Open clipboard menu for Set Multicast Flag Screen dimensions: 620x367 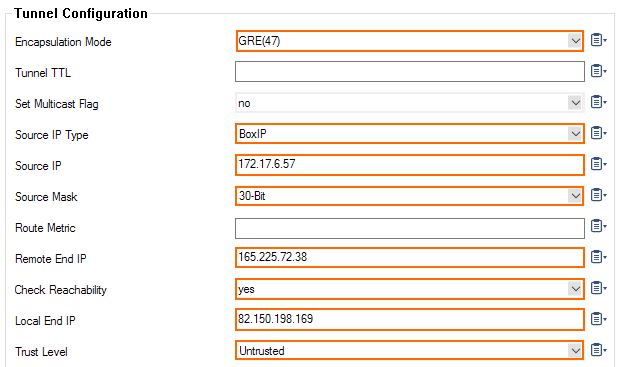pyautogui.click(x=598, y=102)
